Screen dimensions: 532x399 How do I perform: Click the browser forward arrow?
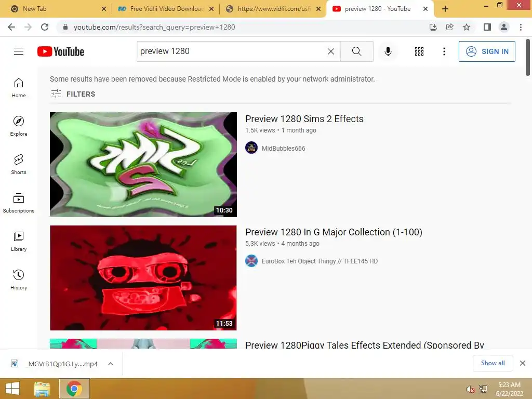coord(28,27)
